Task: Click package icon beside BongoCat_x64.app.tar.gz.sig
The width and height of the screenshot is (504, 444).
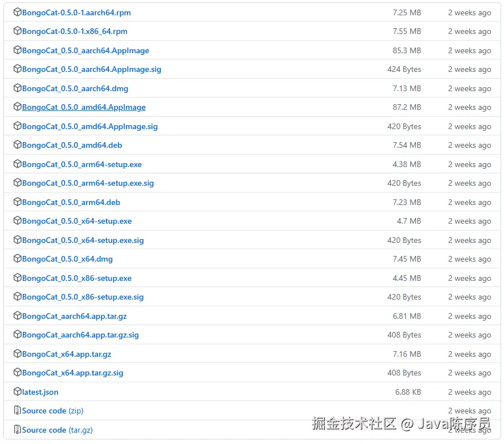Action: click(x=18, y=373)
